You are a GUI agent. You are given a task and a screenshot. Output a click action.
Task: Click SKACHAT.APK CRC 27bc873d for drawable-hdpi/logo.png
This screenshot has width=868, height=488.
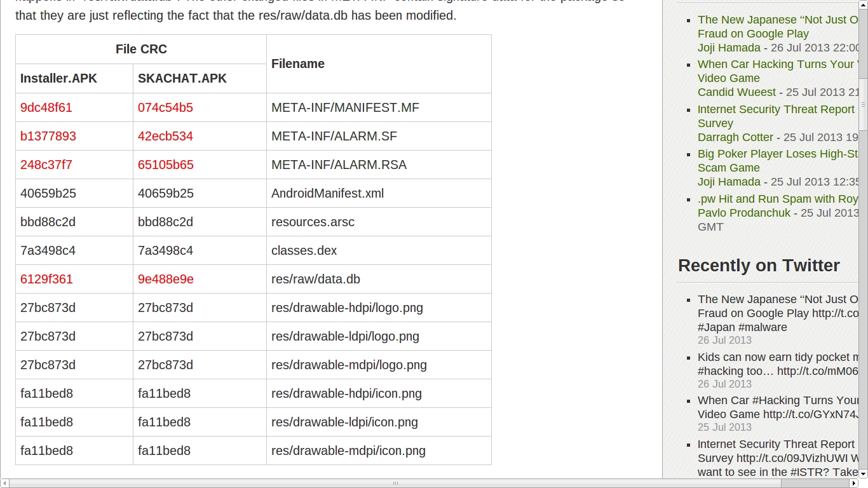click(x=165, y=308)
